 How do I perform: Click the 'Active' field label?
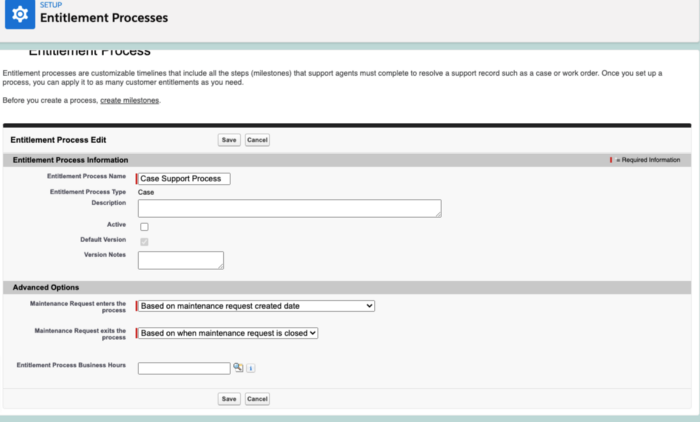[117, 225]
